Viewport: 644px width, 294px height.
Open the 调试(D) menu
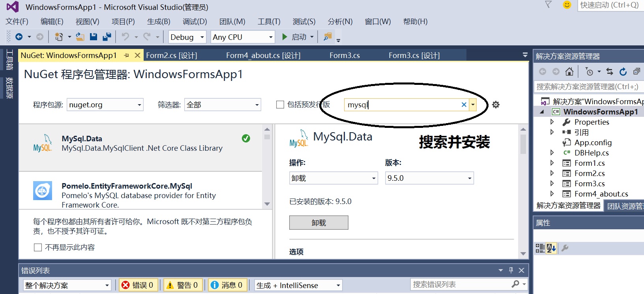pos(195,21)
